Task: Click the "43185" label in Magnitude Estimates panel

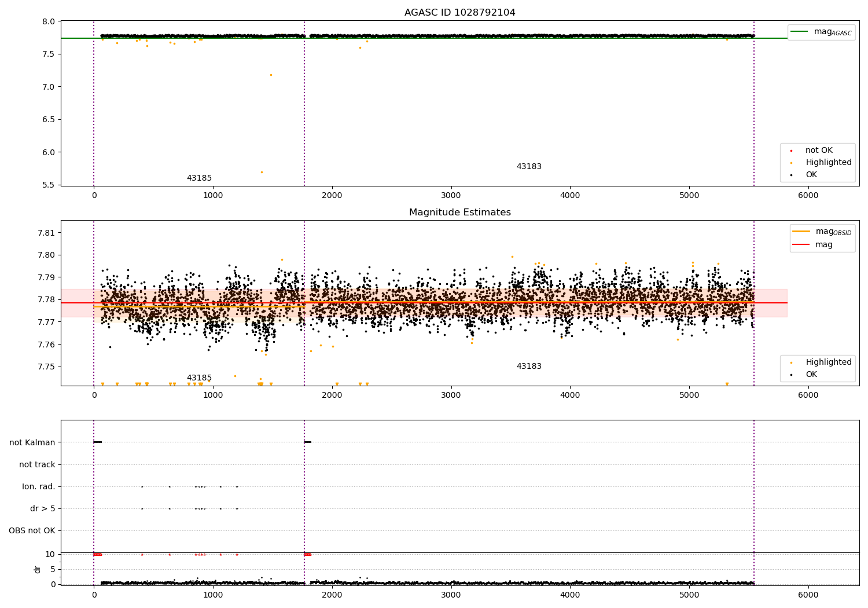Action: (x=199, y=378)
